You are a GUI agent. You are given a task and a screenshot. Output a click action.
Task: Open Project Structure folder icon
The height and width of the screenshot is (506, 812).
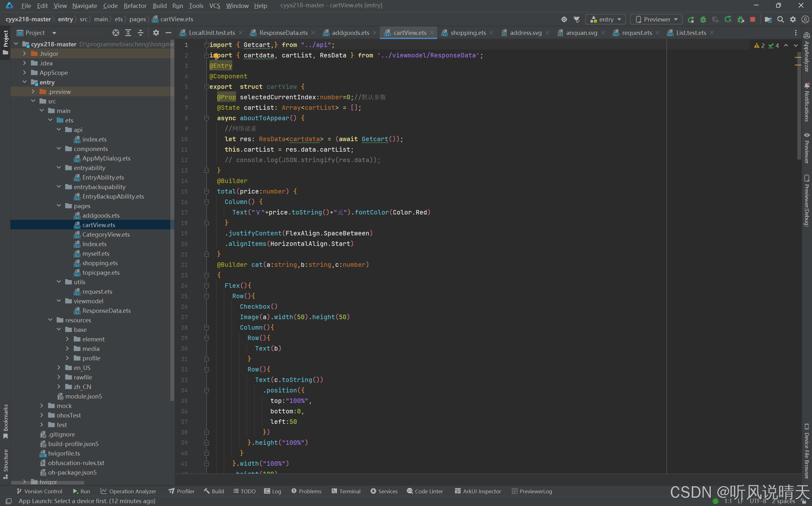click(768, 19)
